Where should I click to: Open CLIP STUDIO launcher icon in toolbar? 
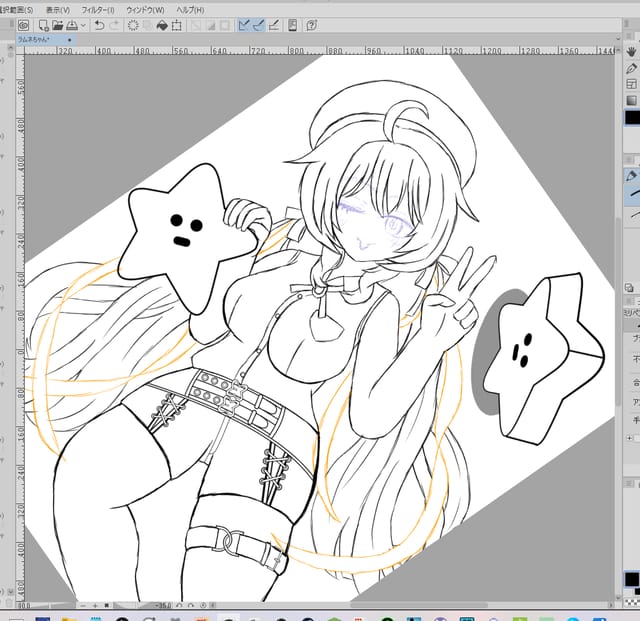23,24
